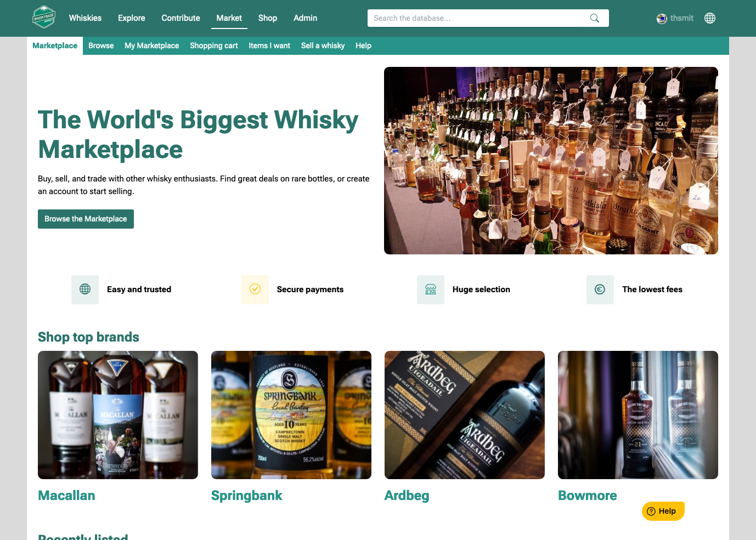Expand the Contribute menu
The height and width of the screenshot is (540, 756).
point(180,18)
